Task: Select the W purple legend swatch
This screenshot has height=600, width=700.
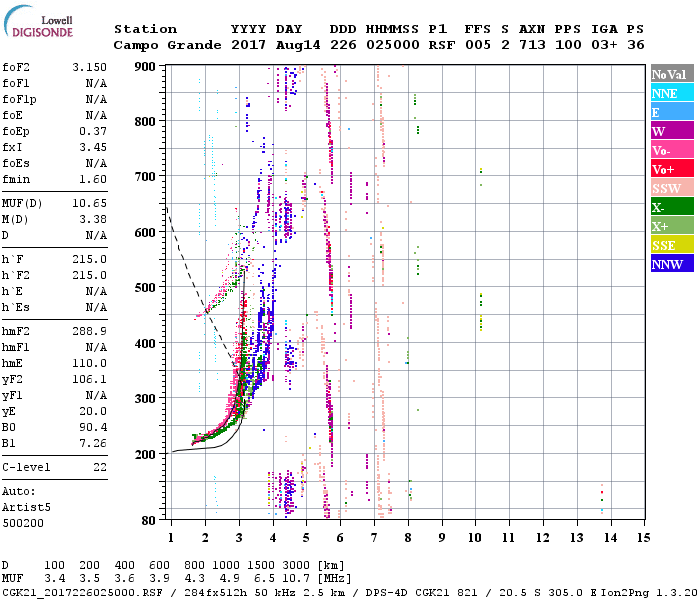Action: point(672,131)
